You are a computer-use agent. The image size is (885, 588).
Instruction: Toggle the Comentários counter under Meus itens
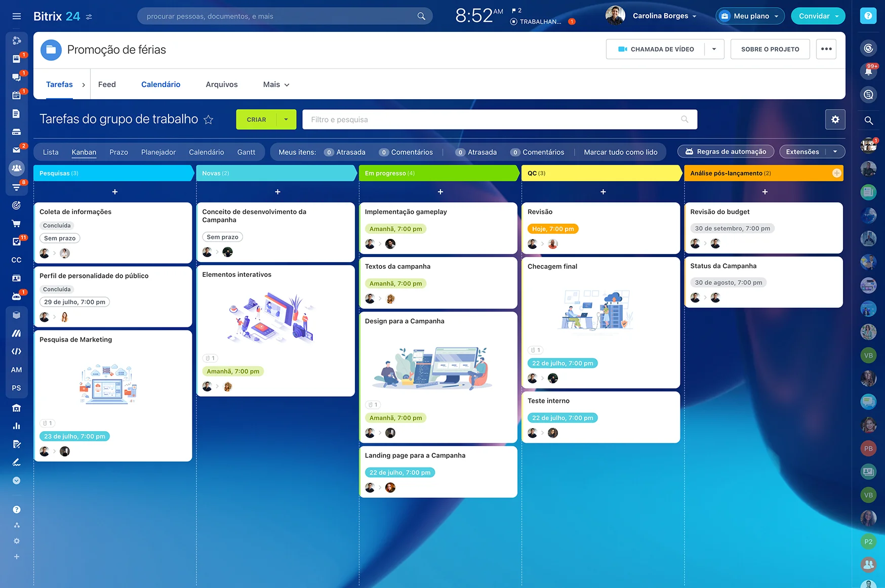(406, 152)
